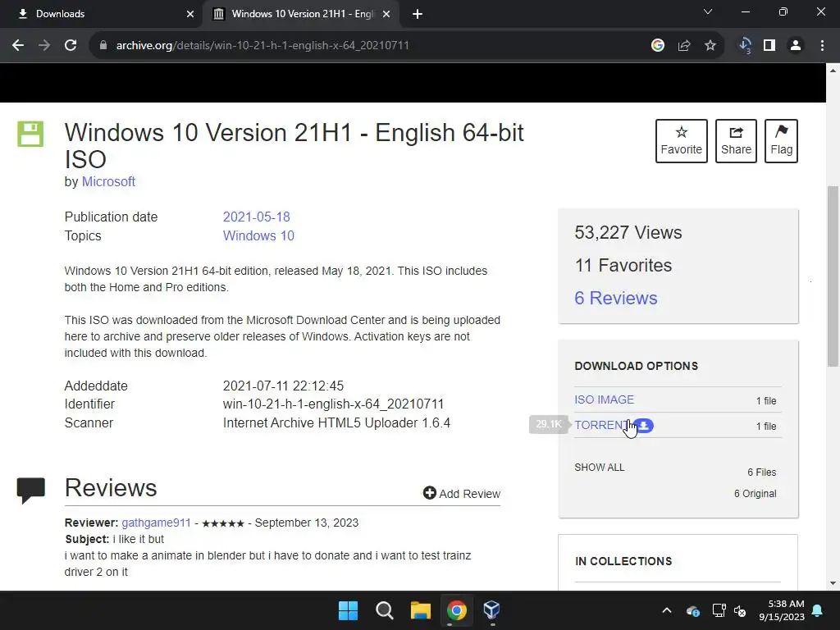Click Add Review

coord(462,493)
